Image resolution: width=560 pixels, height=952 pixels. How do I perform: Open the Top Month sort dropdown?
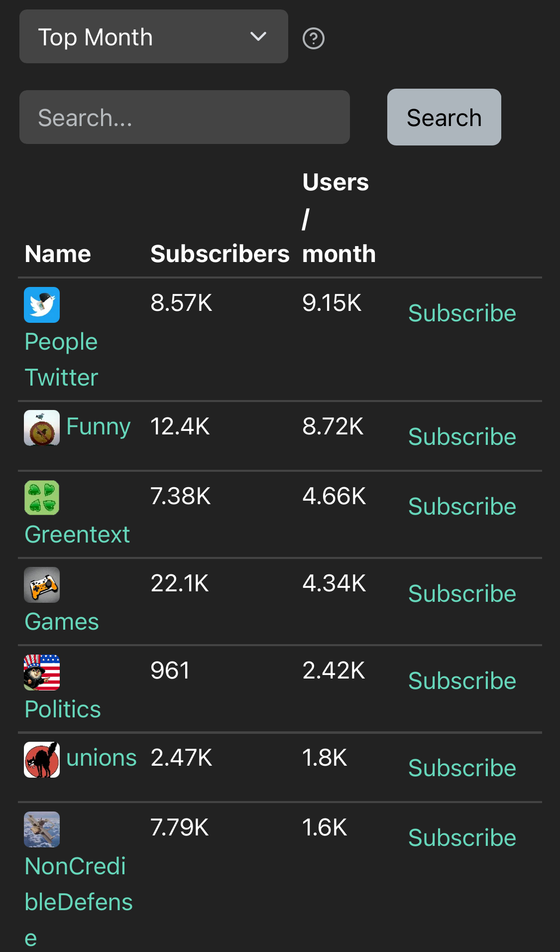(153, 37)
